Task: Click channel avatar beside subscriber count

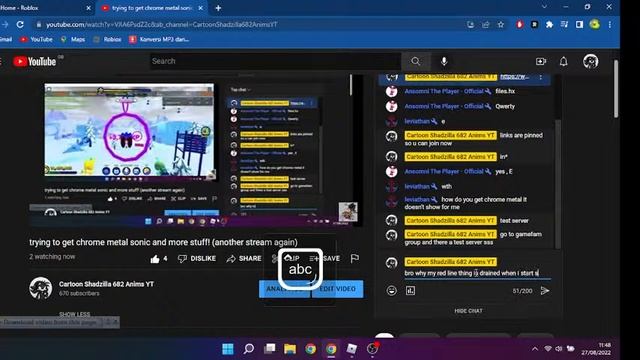Action: (40, 288)
